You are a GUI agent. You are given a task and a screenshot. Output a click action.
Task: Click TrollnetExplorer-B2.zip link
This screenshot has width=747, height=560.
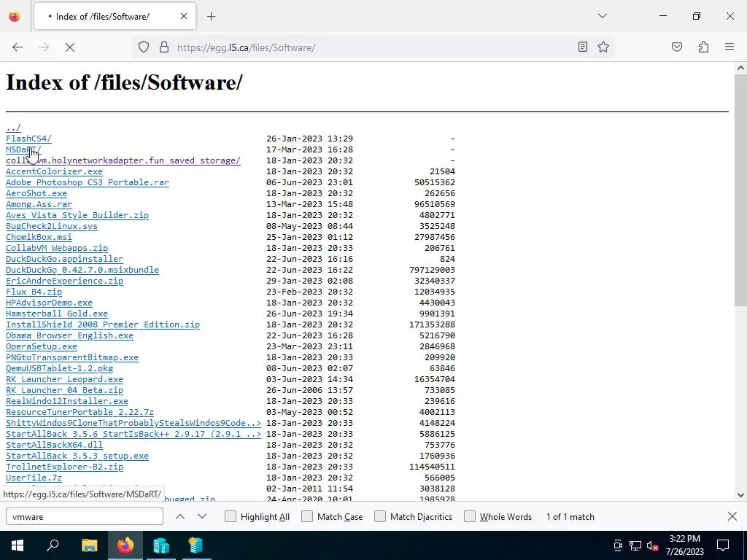click(x=64, y=467)
